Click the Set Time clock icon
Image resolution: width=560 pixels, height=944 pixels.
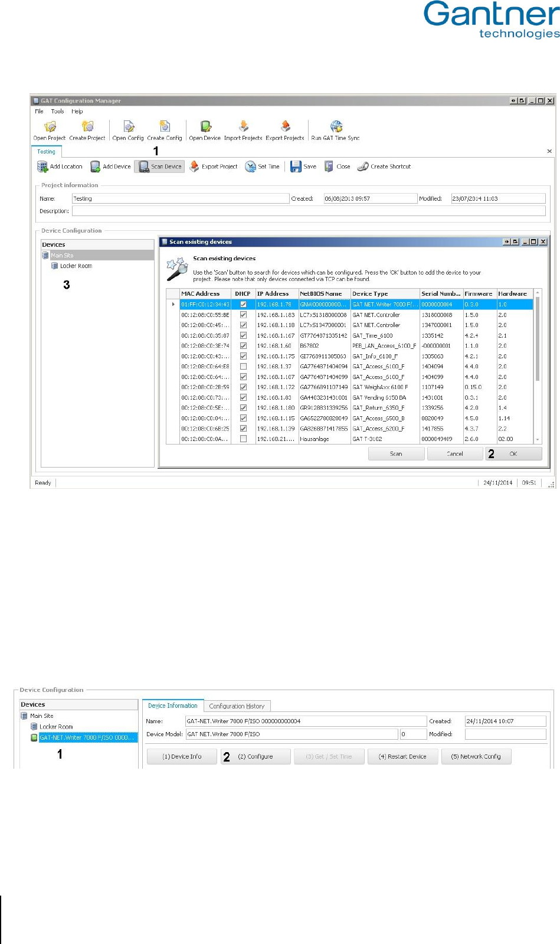pos(251,166)
